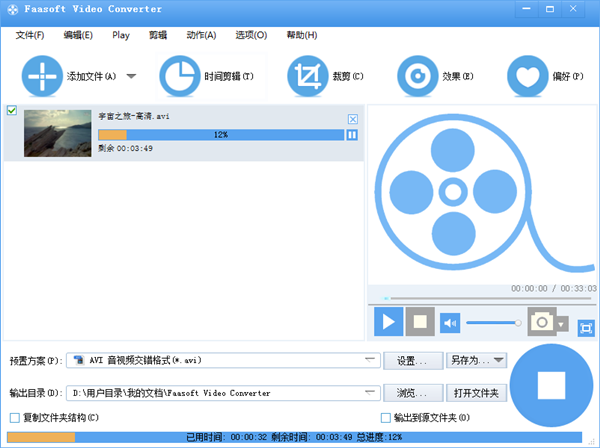Open the Play menu
Screen dimensions: 600x448
click(x=121, y=35)
